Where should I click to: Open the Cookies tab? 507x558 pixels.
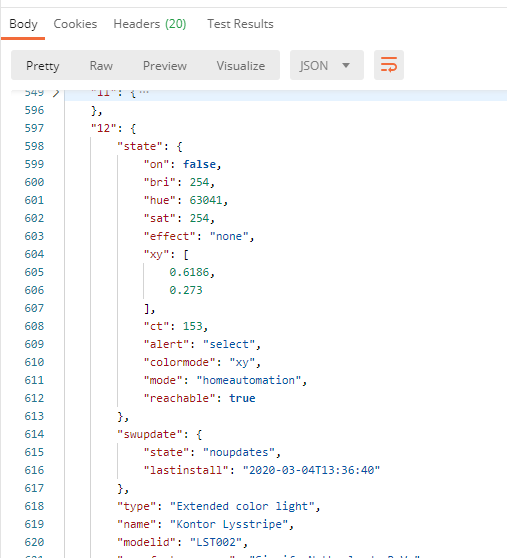tap(75, 24)
